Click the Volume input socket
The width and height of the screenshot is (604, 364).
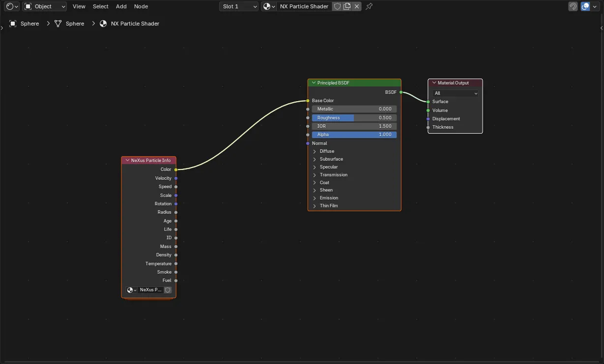pyautogui.click(x=428, y=111)
